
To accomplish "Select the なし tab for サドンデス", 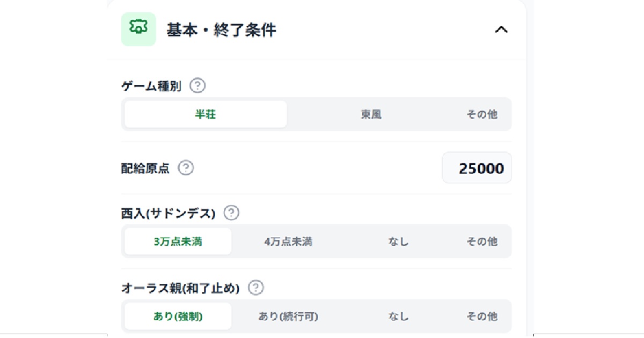I will [399, 241].
